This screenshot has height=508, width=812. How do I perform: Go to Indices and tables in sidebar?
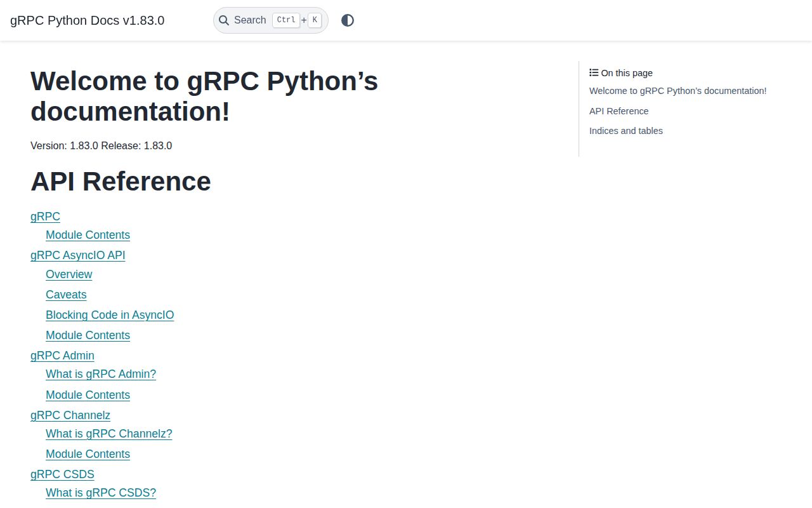[x=626, y=131]
